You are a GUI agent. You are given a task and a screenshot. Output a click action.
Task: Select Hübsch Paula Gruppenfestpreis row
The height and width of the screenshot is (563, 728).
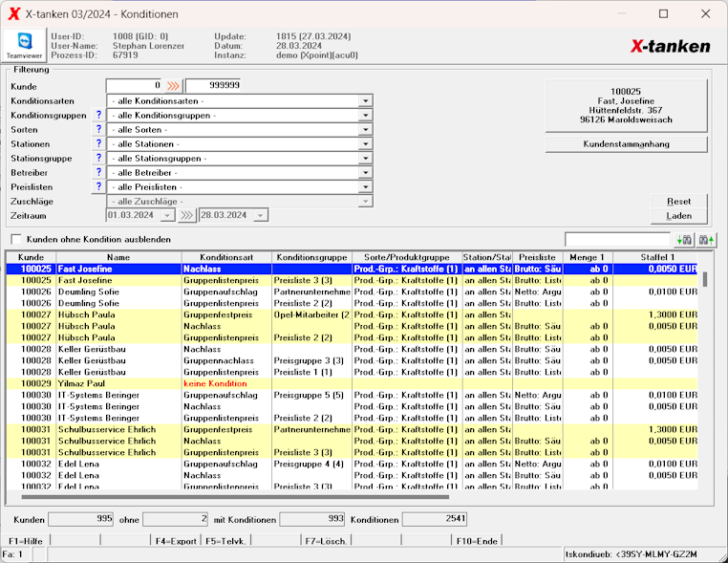click(x=352, y=314)
